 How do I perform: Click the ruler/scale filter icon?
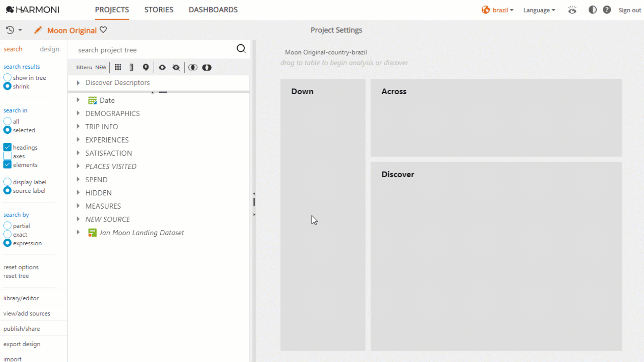pyautogui.click(x=131, y=67)
